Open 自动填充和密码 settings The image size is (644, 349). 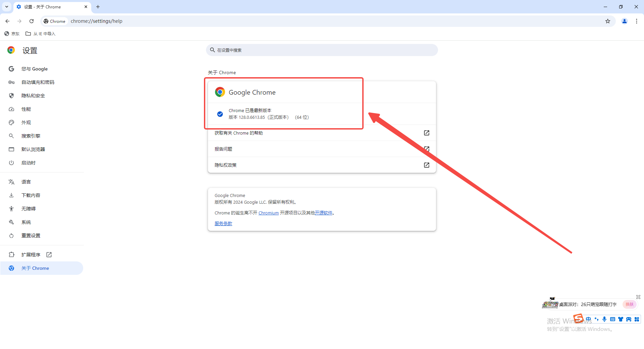tap(42, 82)
